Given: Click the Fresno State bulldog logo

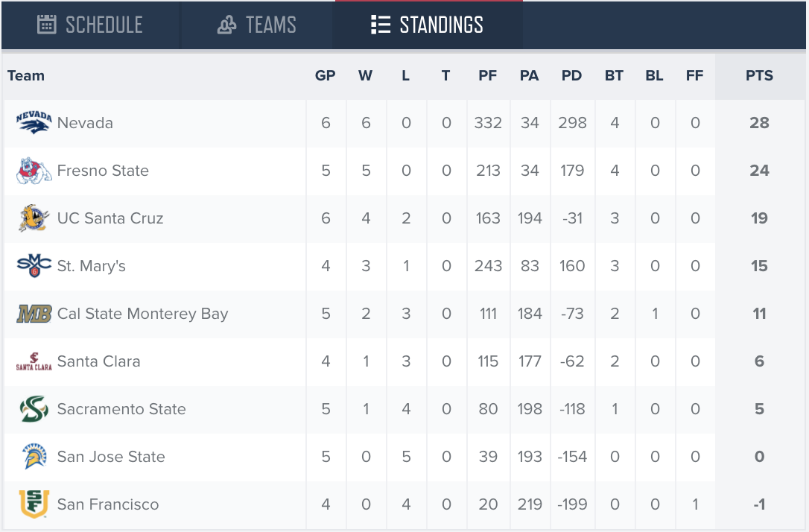Looking at the screenshot, I should [x=34, y=171].
